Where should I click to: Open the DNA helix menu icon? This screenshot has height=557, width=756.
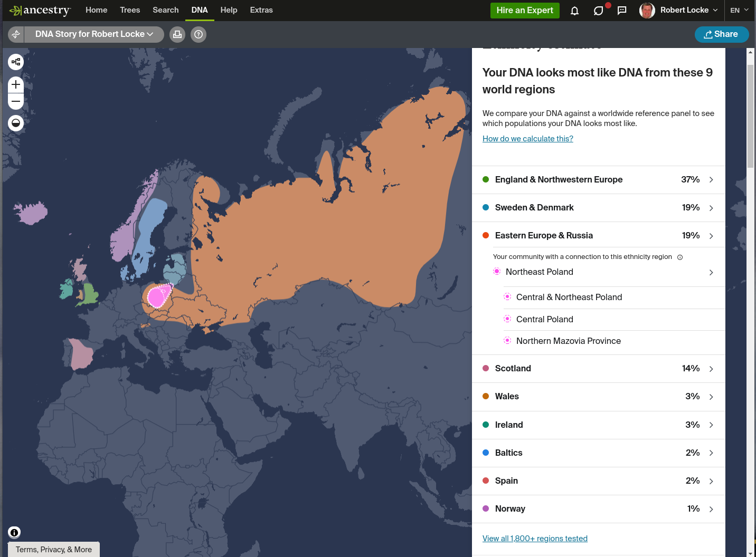[x=15, y=34]
